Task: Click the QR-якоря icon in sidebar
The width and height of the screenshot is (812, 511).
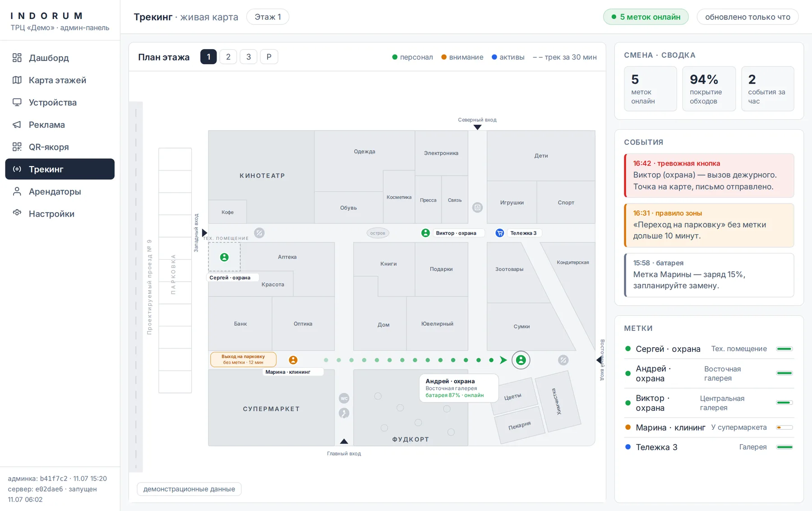Action: coord(17,147)
